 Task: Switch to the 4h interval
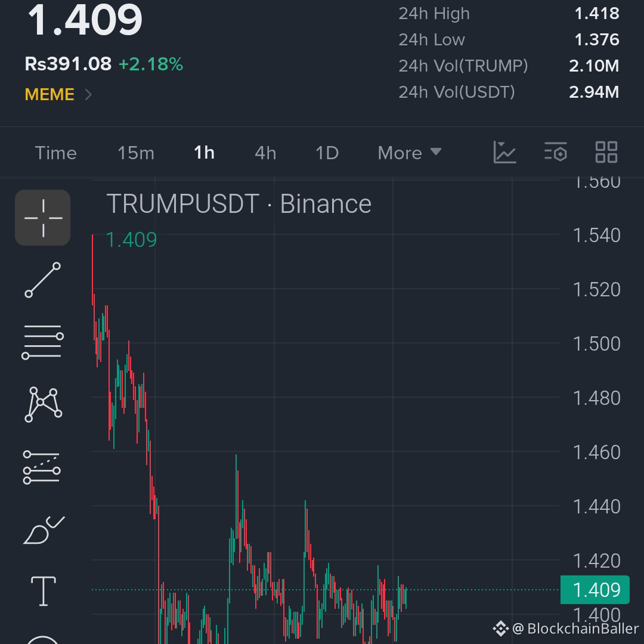coord(265,153)
